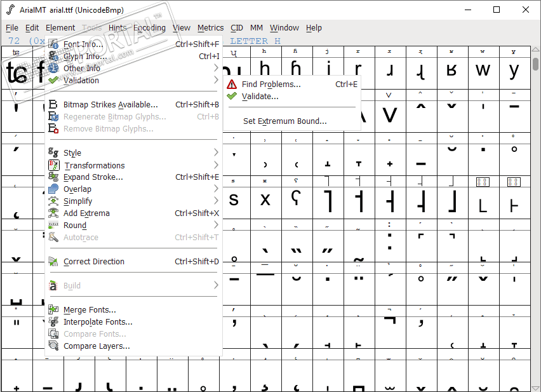Viewport: 541px width, 392px height.
Task: Open the Hints menu
Action: [x=117, y=27]
